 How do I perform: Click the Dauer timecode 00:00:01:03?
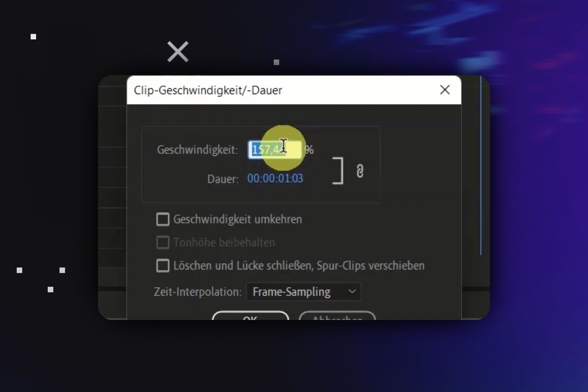coord(275,178)
